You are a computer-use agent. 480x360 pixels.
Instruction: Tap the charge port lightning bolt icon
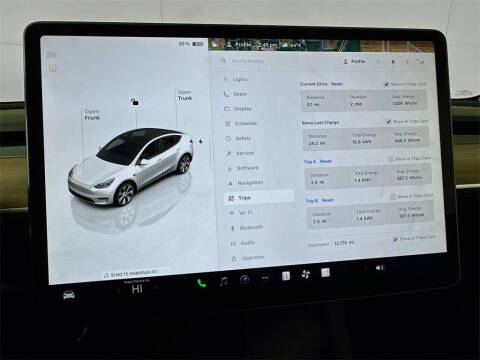click(x=201, y=141)
